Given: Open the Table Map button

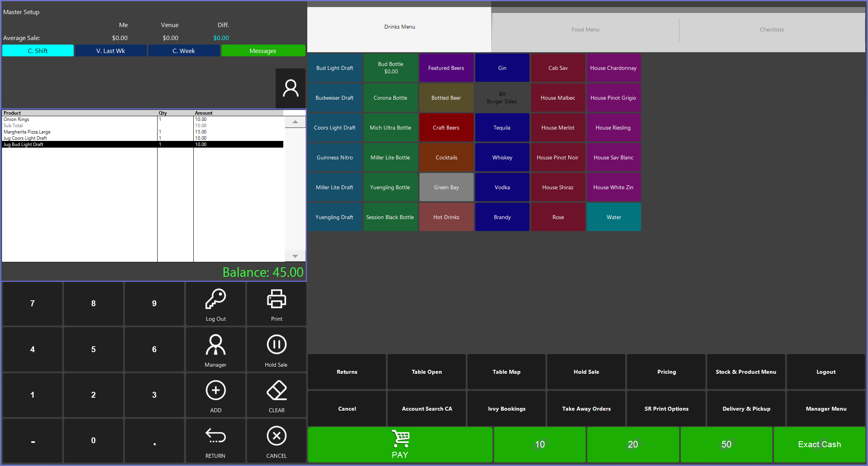Looking at the screenshot, I should point(506,372).
